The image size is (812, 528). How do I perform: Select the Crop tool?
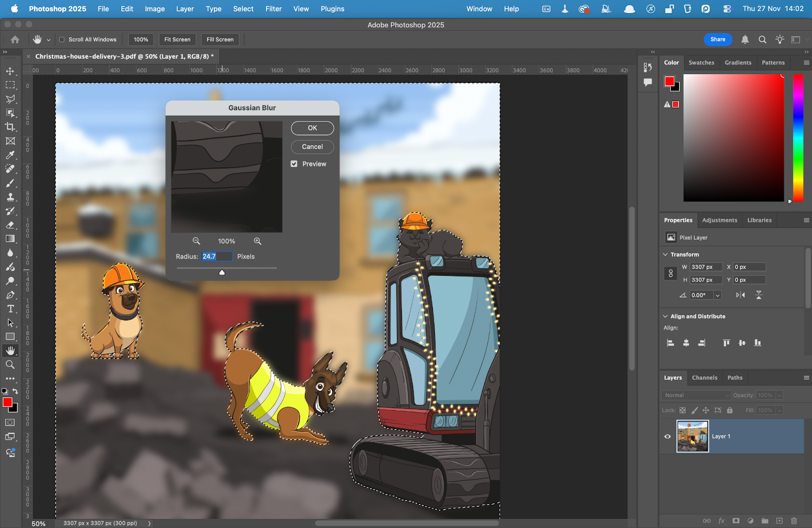coord(11,127)
